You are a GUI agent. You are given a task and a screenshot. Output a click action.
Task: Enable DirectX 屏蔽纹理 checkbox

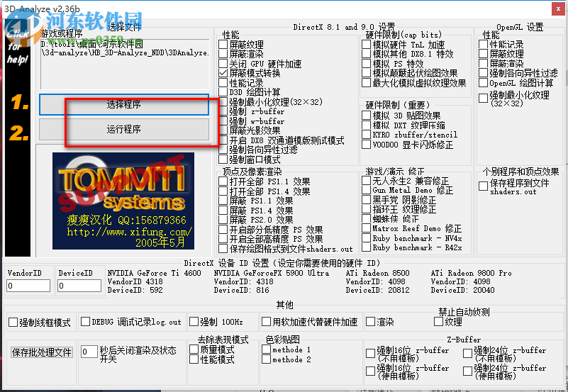click(x=223, y=45)
